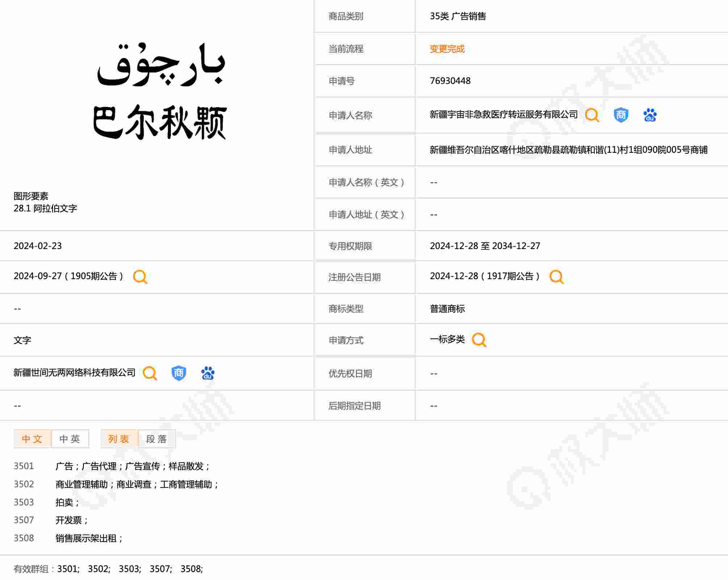Switch to 中英 bilingual view

click(x=70, y=439)
